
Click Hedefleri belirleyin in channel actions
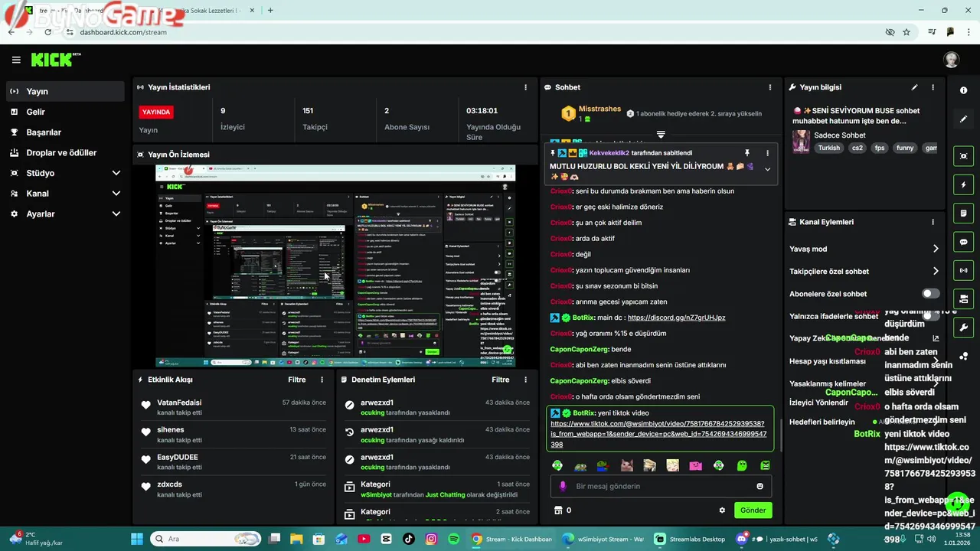(822, 422)
